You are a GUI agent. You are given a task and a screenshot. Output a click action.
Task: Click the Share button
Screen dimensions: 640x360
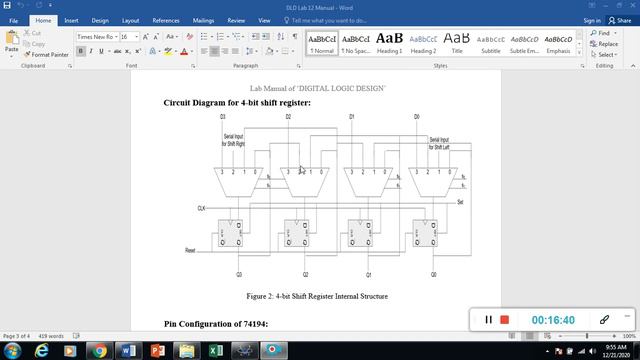[x=620, y=20]
